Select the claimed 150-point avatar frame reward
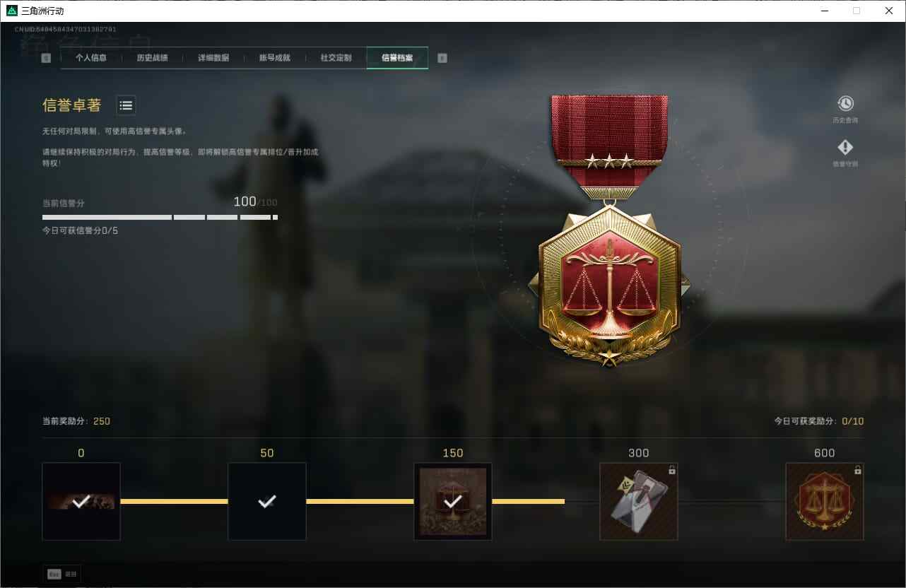The width and height of the screenshot is (906, 588). (x=453, y=502)
